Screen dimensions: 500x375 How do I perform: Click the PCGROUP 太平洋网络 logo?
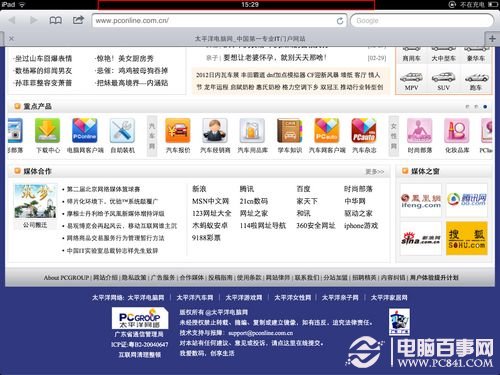coord(140,318)
